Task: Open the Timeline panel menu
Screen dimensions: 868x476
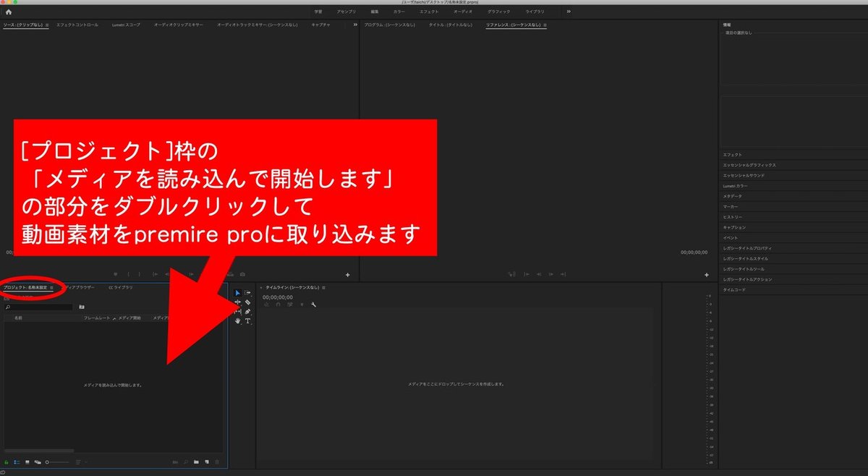Action: (x=323, y=286)
